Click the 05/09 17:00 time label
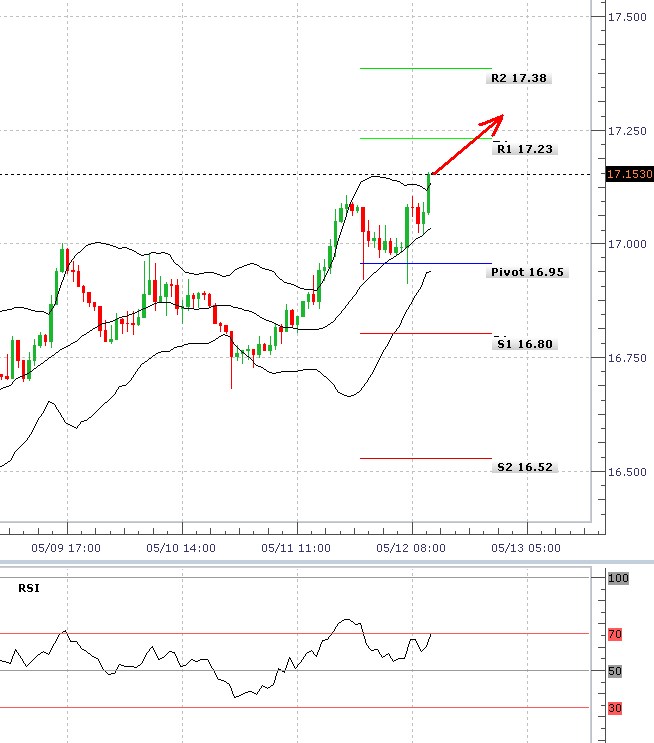The image size is (654, 743). coord(66,548)
